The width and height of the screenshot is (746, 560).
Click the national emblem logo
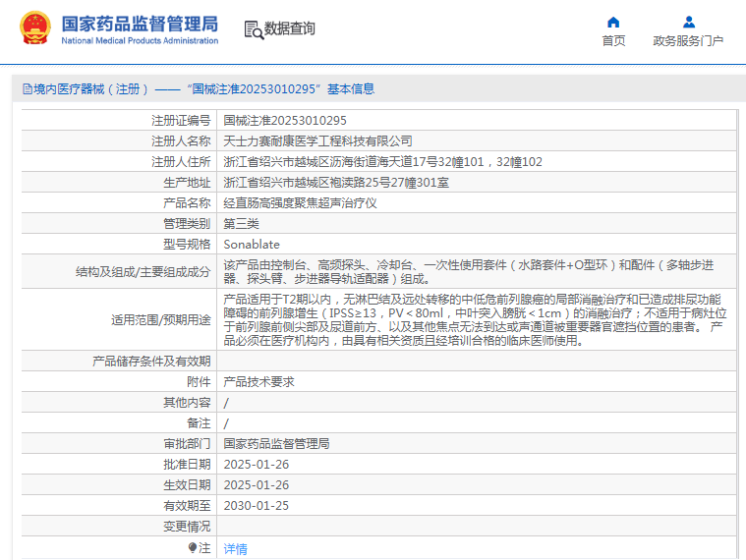tap(34, 28)
